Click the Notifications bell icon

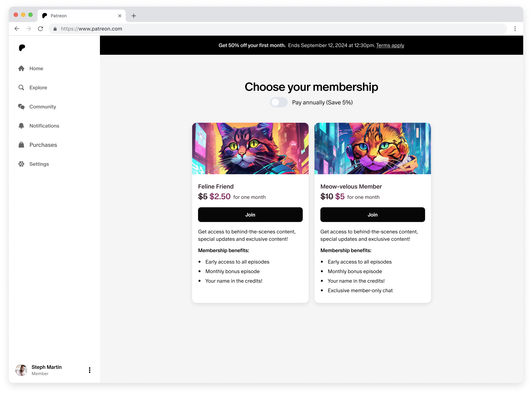(x=21, y=126)
